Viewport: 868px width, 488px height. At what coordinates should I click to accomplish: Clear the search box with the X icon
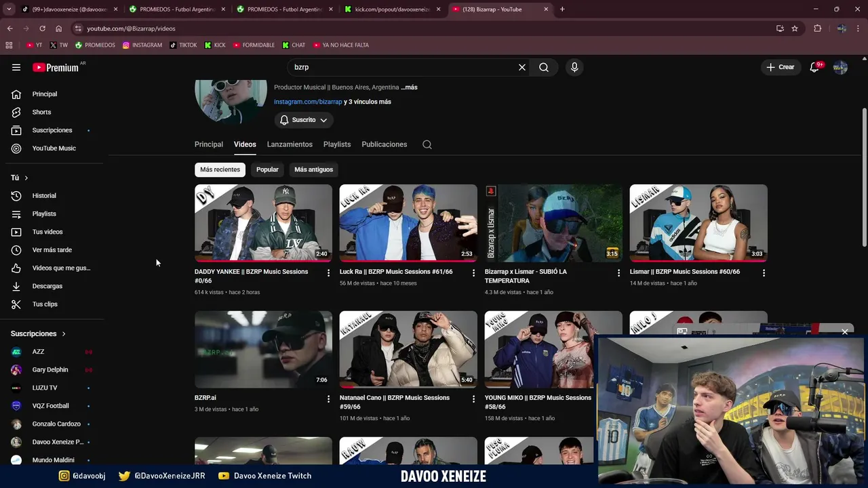point(522,67)
